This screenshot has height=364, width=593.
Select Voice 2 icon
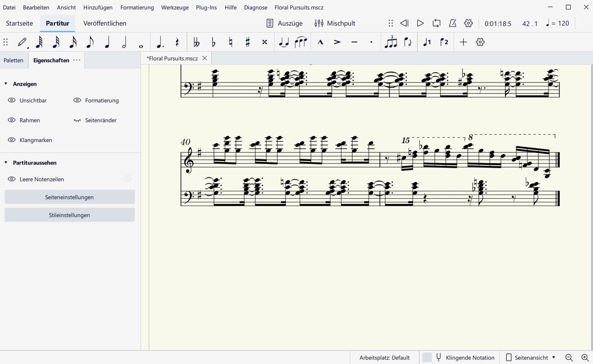(444, 42)
